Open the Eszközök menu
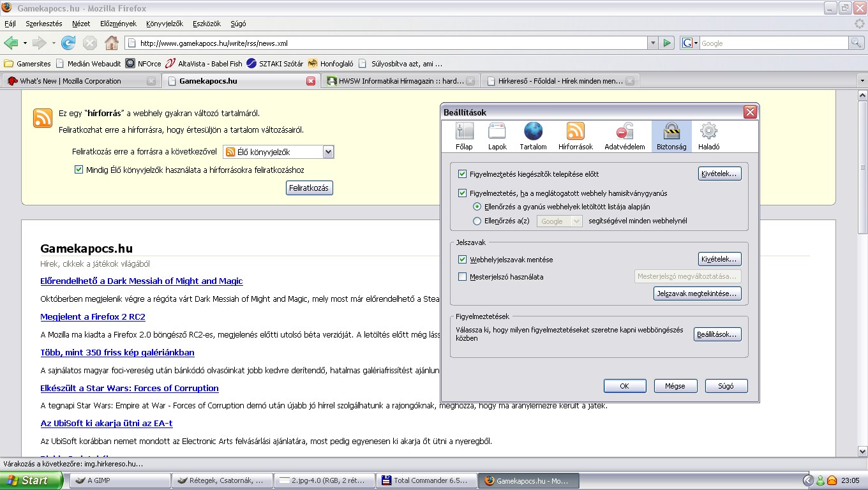The width and height of the screenshot is (868, 490). pyautogui.click(x=207, y=24)
